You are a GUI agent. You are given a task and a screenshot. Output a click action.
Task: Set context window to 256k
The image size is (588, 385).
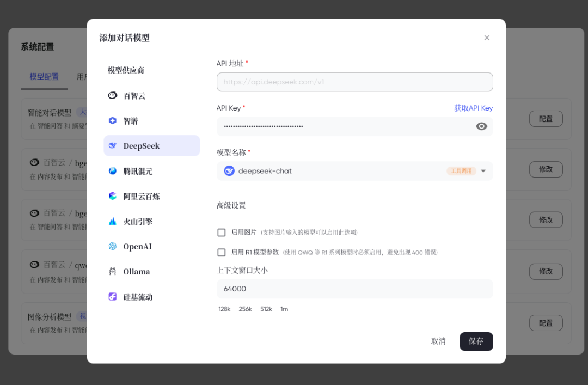[x=245, y=309]
